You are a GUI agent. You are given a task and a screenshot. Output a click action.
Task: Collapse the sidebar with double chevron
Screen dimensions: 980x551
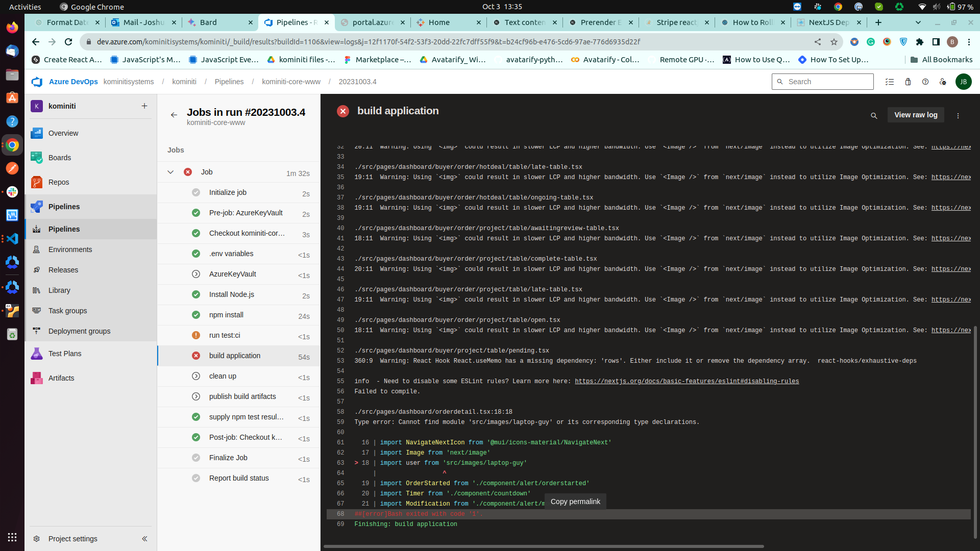point(144,539)
